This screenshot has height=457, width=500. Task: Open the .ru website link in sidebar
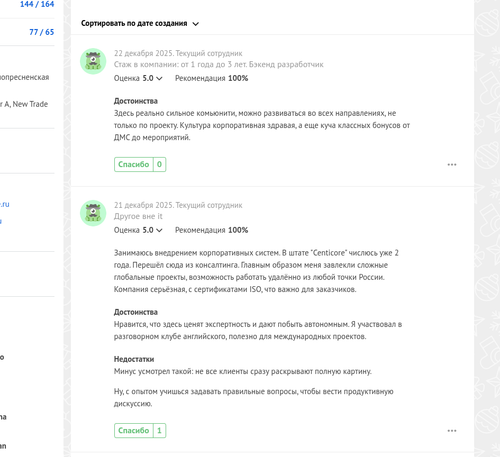tap(4, 204)
